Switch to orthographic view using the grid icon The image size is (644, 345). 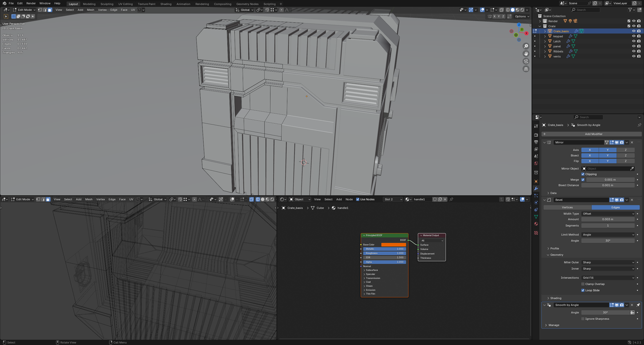click(526, 69)
